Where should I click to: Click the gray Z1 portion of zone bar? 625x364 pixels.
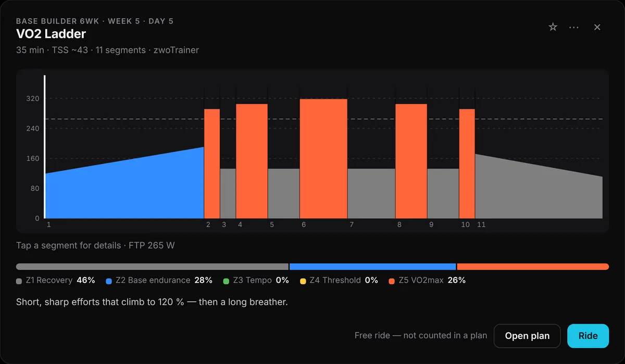click(x=152, y=267)
